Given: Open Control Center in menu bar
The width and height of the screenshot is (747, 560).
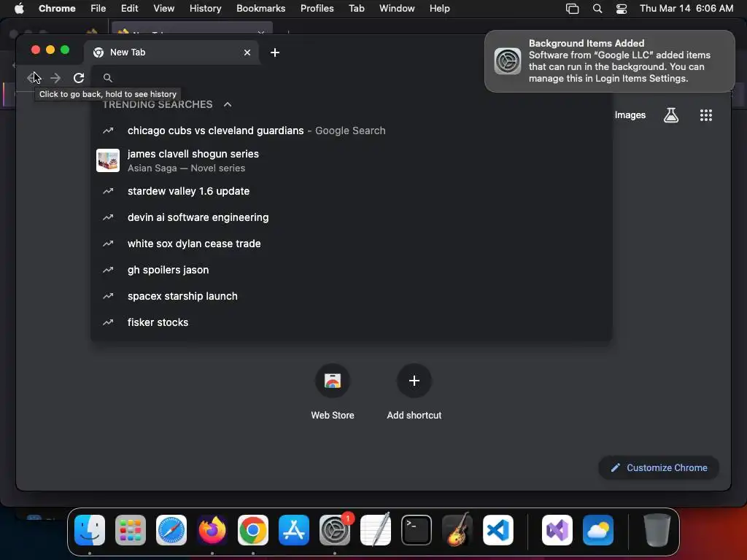Looking at the screenshot, I should 622,8.
